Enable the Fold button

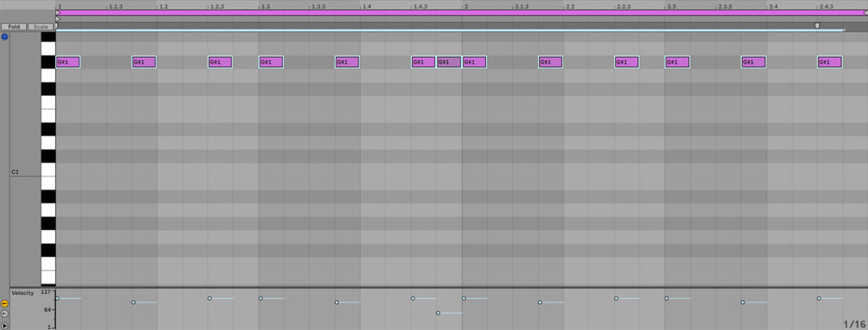coord(14,27)
